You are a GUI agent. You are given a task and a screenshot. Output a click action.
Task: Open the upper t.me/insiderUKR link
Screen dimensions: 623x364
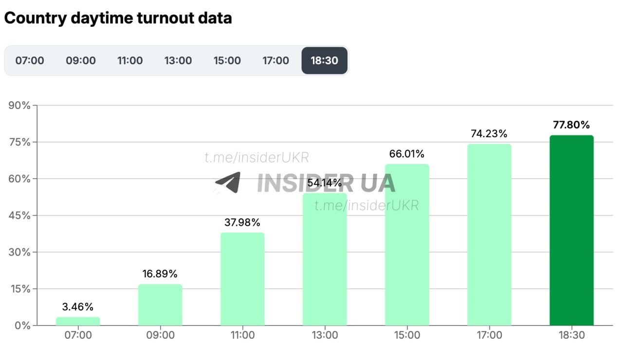[257, 157]
